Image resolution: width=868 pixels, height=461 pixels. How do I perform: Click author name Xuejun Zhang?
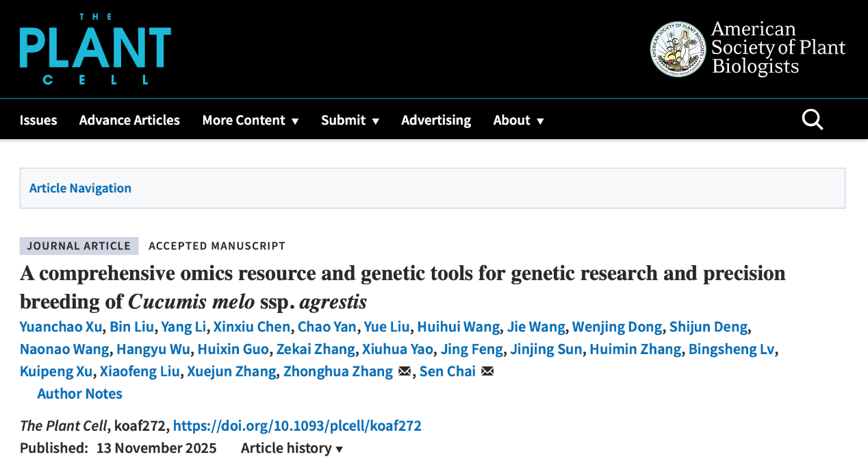click(x=232, y=371)
